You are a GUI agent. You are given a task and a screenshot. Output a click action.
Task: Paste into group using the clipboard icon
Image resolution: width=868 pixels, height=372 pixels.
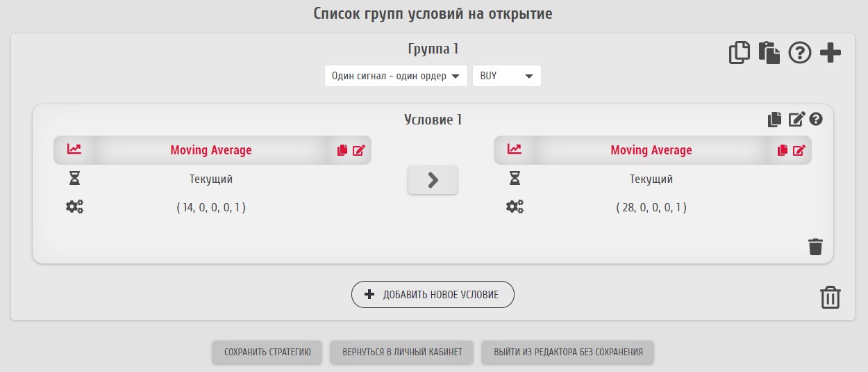click(x=769, y=53)
